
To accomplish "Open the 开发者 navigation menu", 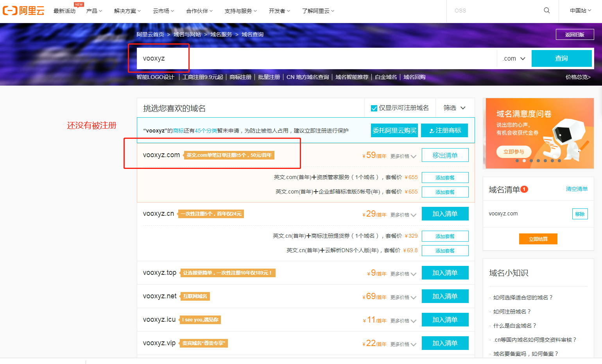I will click(279, 11).
